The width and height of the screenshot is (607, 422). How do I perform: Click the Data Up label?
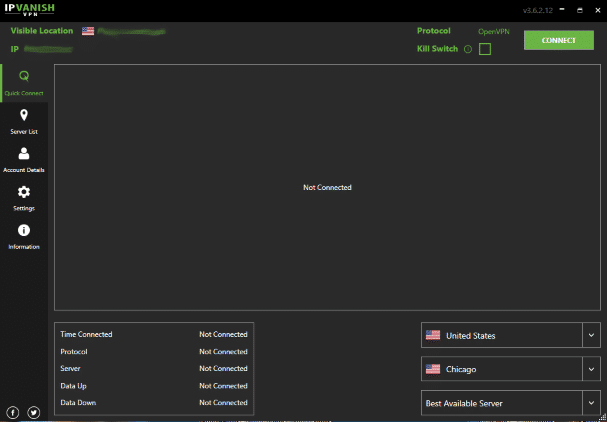pyautogui.click(x=74, y=386)
